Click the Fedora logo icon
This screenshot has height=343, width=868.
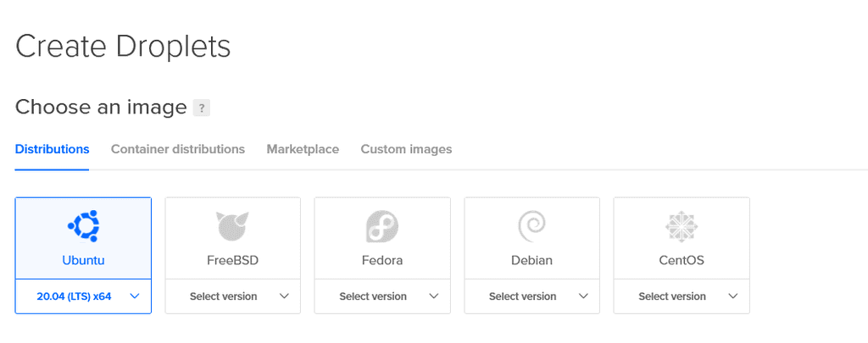(x=382, y=225)
